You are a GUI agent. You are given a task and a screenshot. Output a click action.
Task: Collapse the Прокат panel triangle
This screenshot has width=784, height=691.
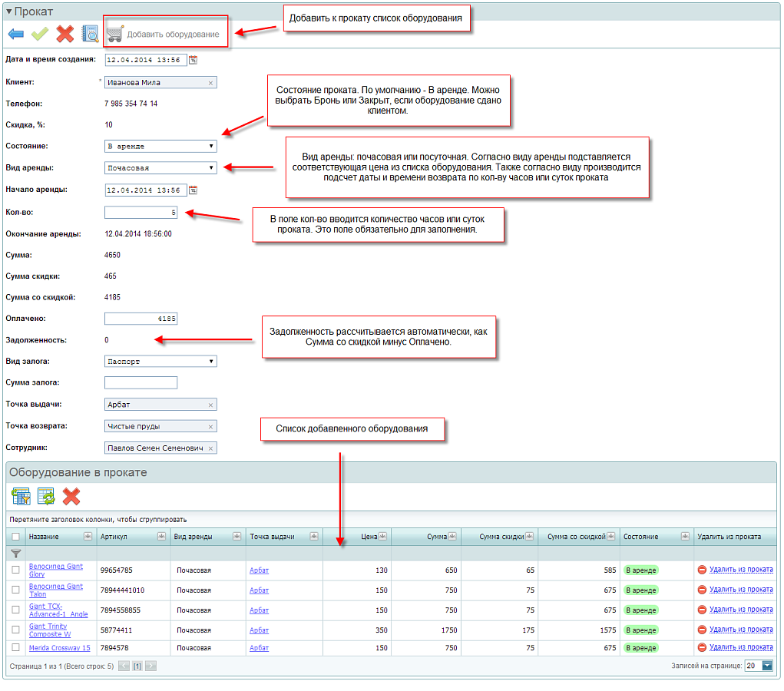click(8, 12)
